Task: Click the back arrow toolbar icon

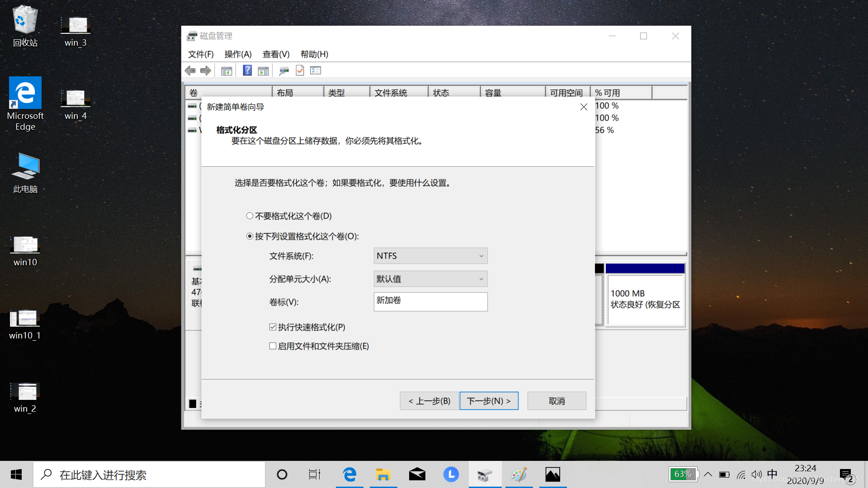Action: click(x=190, y=70)
